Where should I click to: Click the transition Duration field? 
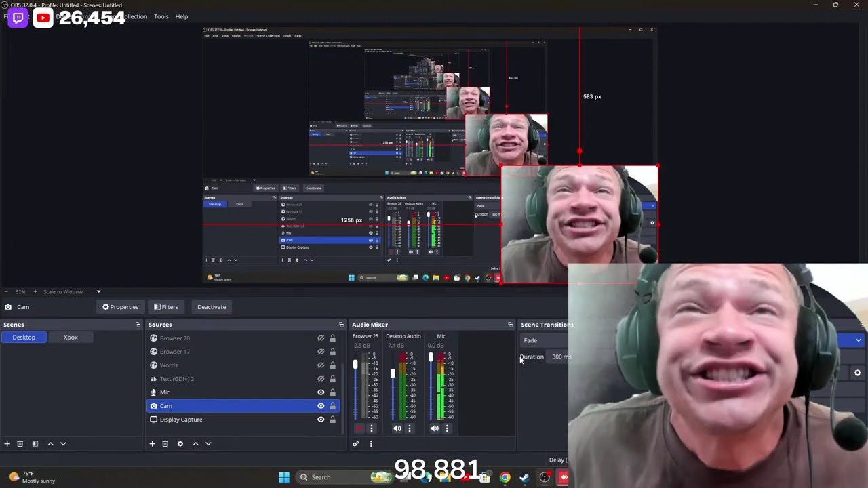point(561,357)
